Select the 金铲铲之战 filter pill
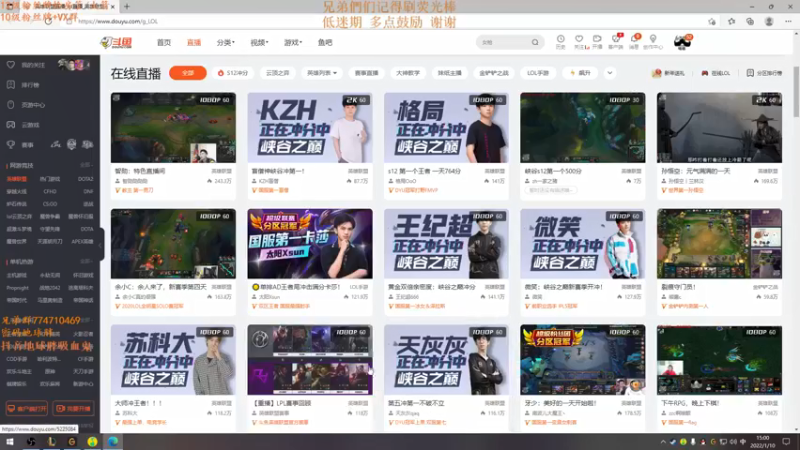Screen dimensions: 800x450 (x=494, y=73)
